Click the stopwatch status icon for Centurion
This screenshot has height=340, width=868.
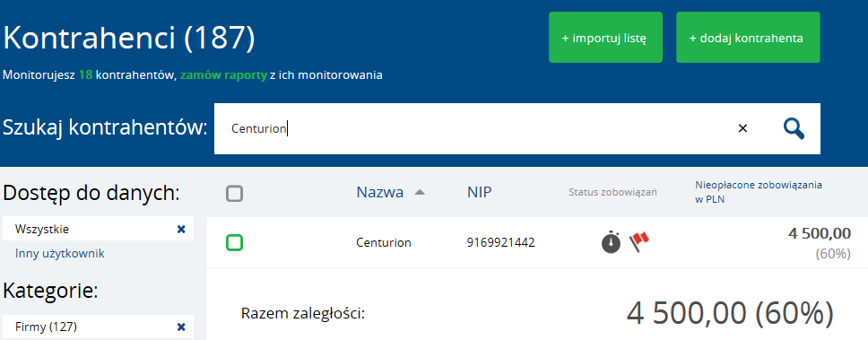click(612, 242)
